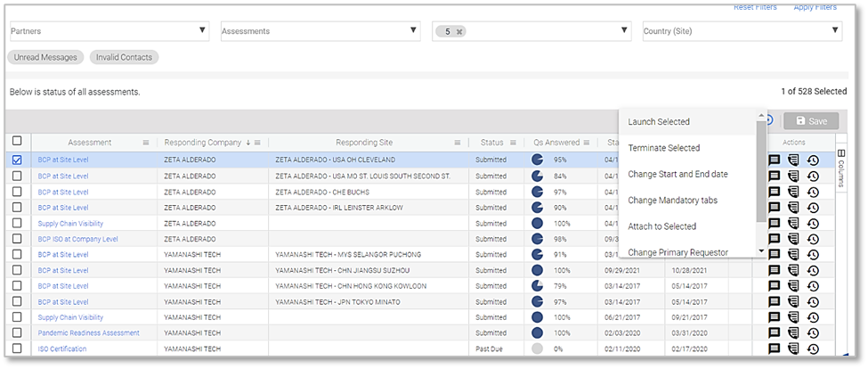
Task: Open messages for the St. Louis South Second St. row
Action: [775, 176]
